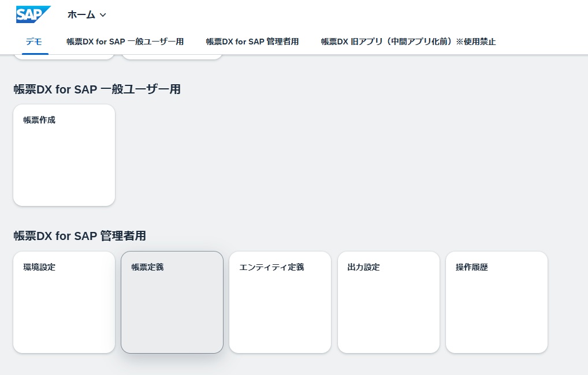This screenshot has height=375, width=588.
Task: Open the 帳票DX 旧アプリ ※使用禁止 tab
Action: tap(408, 42)
